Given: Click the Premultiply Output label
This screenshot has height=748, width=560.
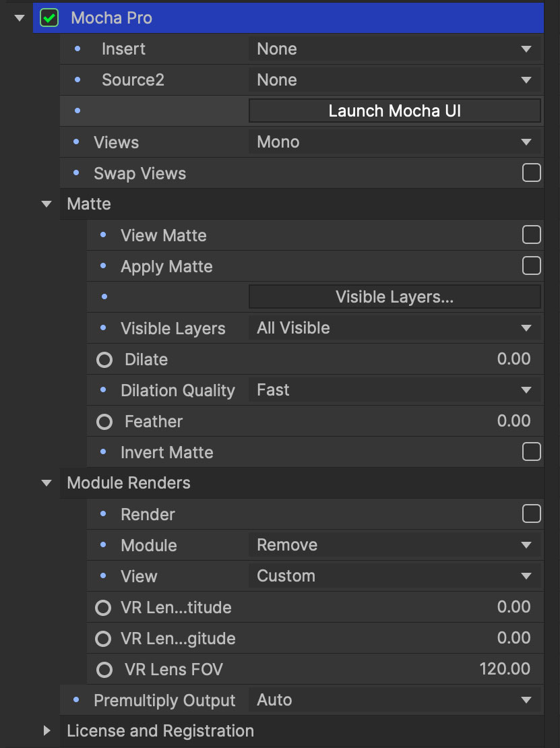Looking at the screenshot, I should (x=164, y=700).
